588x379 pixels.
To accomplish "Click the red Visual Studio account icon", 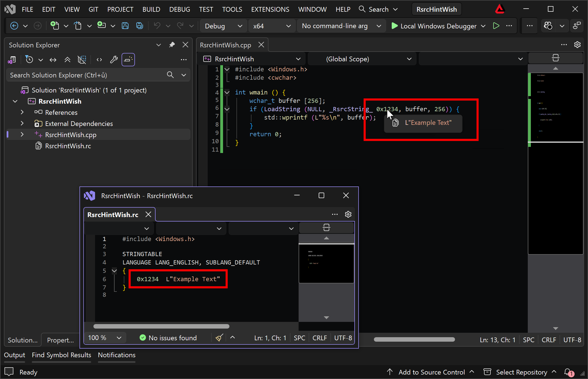I will (500, 9).
